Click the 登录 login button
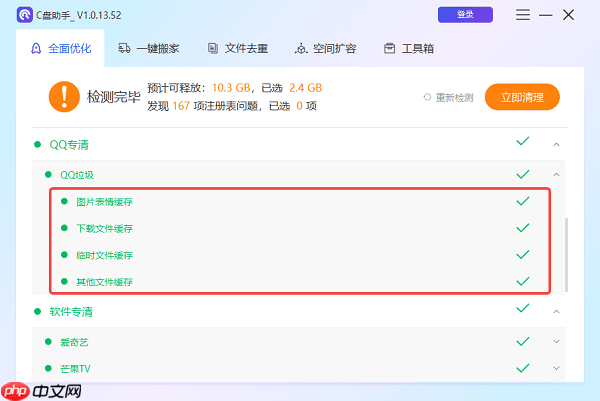The image size is (600, 401). tap(465, 15)
